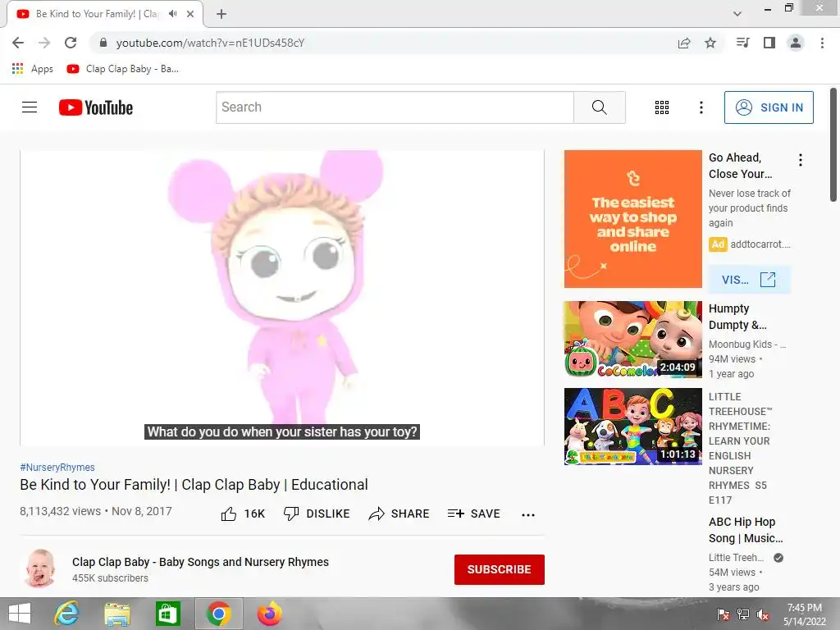The width and height of the screenshot is (840, 630).
Task: Save video with SAVE button
Action: click(x=473, y=514)
